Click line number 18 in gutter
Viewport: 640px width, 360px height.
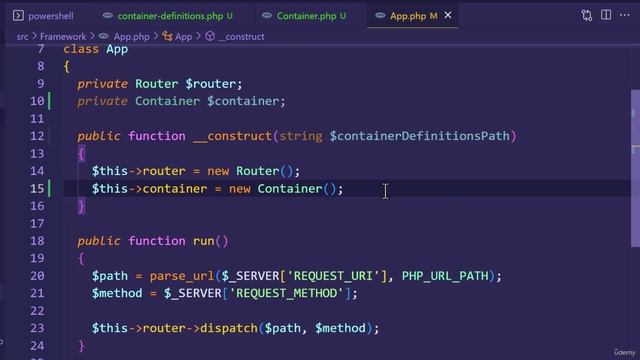point(37,241)
